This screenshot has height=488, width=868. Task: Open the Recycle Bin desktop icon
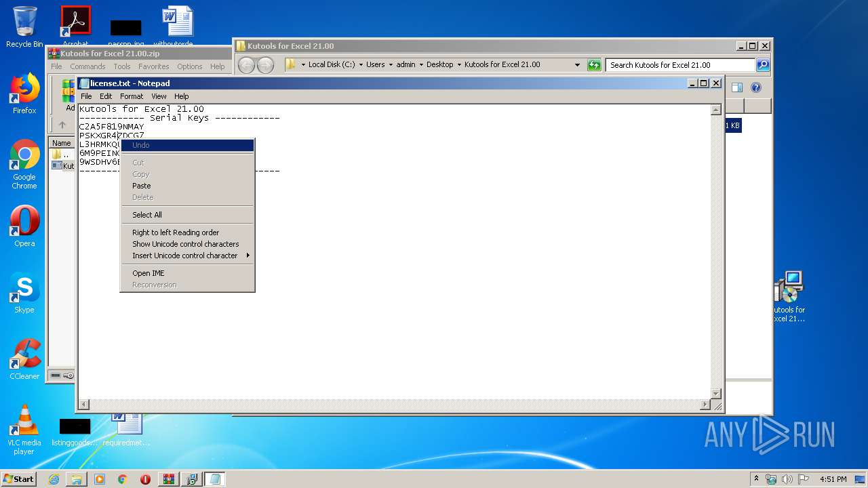pyautogui.click(x=24, y=27)
